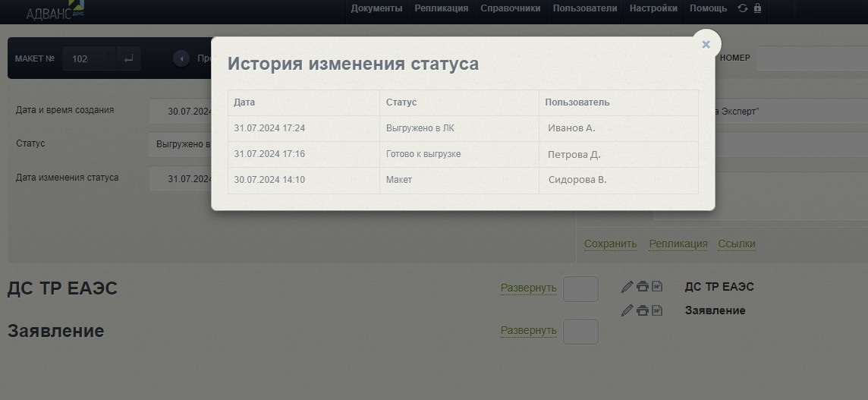The height and width of the screenshot is (400, 868).
Task: Print the ДС ТР ЕАЭС document
Action: [x=643, y=287]
